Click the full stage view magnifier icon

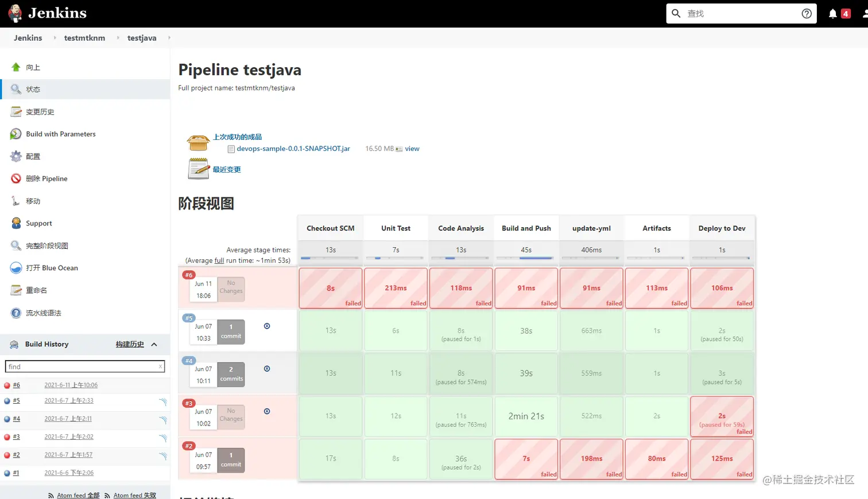point(16,245)
